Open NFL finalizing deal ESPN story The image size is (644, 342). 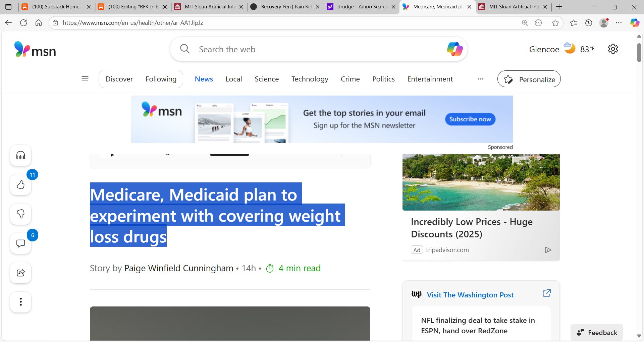pyautogui.click(x=478, y=326)
